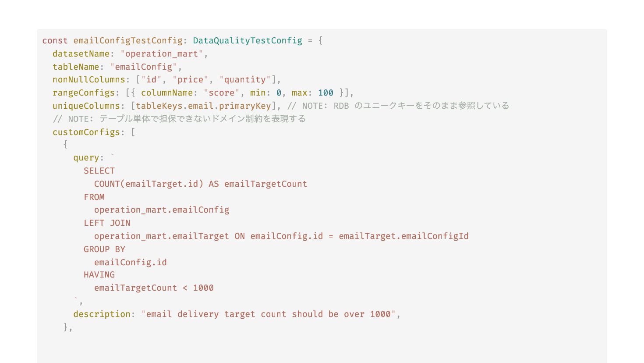Click COUNT(emailTarget.id) expression
The width and height of the screenshot is (644, 363).
(x=149, y=184)
